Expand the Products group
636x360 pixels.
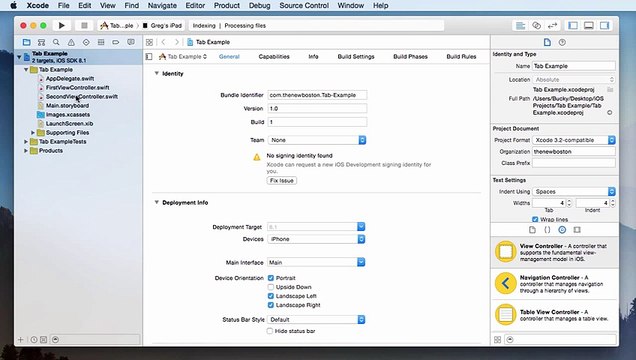[x=26, y=150]
